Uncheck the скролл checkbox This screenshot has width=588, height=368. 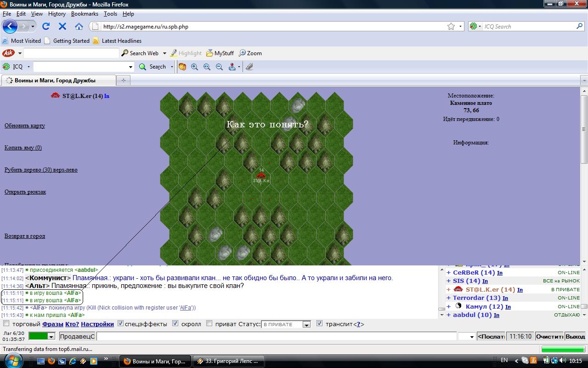point(175,323)
